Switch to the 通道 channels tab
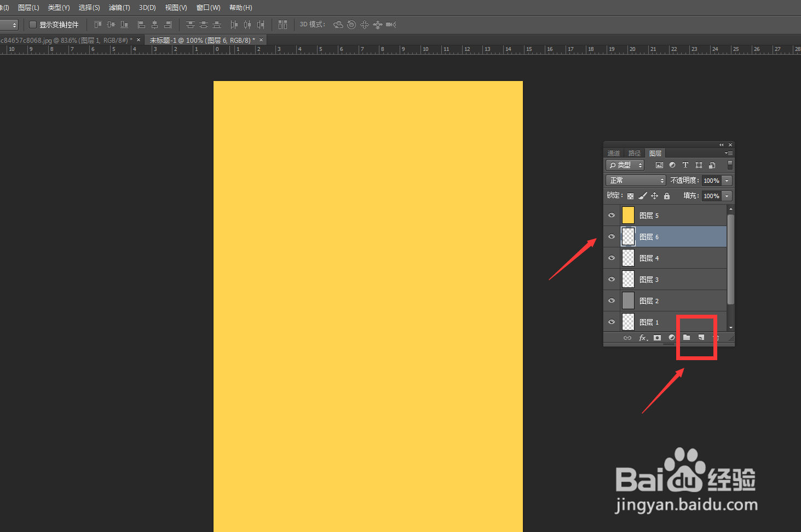801x532 pixels. [614, 153]
